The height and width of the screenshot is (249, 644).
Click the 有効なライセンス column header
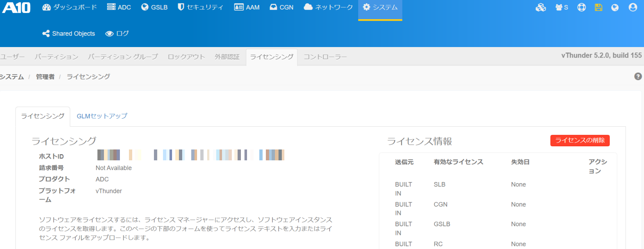458,162
